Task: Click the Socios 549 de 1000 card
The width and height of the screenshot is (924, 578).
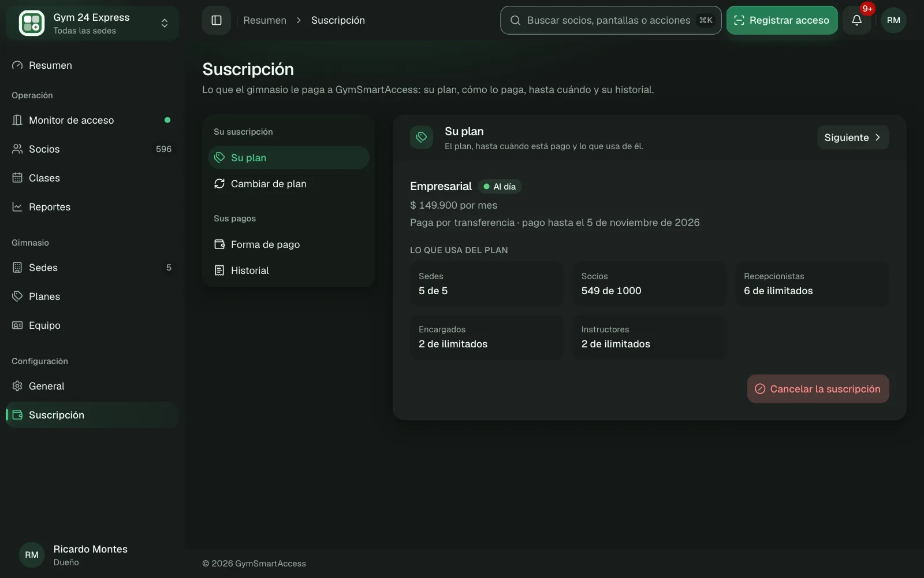Action: 649,284
